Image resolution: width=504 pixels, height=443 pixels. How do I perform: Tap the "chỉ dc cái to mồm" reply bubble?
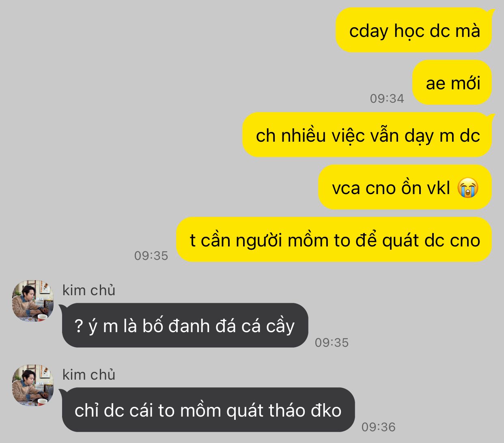[209, 410]
